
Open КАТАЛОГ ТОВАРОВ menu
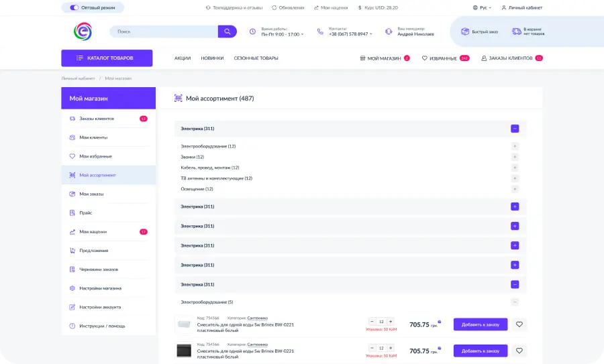107,58
